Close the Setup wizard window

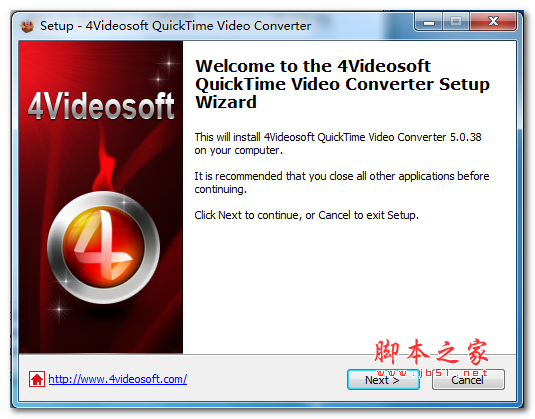pyautogui.click(x=493, y=22)
